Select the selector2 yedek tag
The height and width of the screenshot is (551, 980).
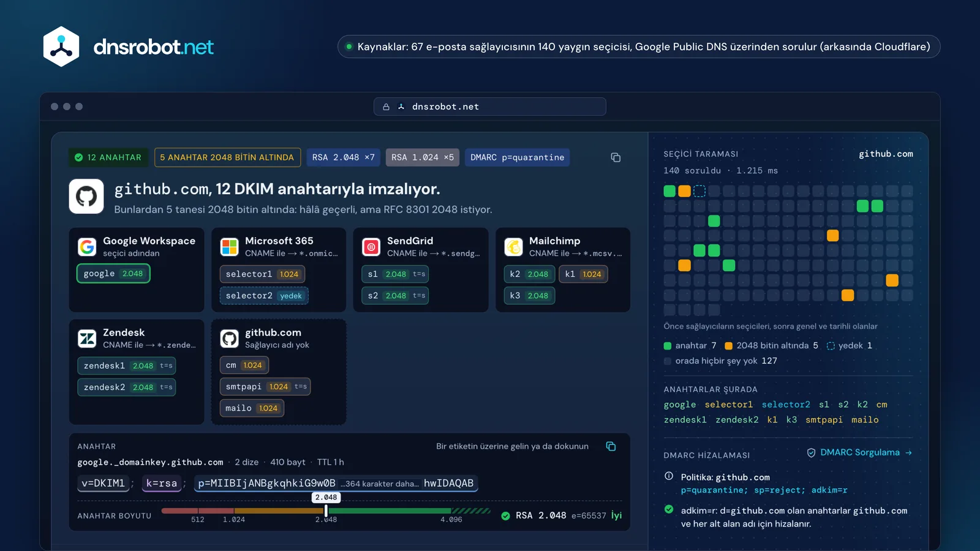pos(264,296)
